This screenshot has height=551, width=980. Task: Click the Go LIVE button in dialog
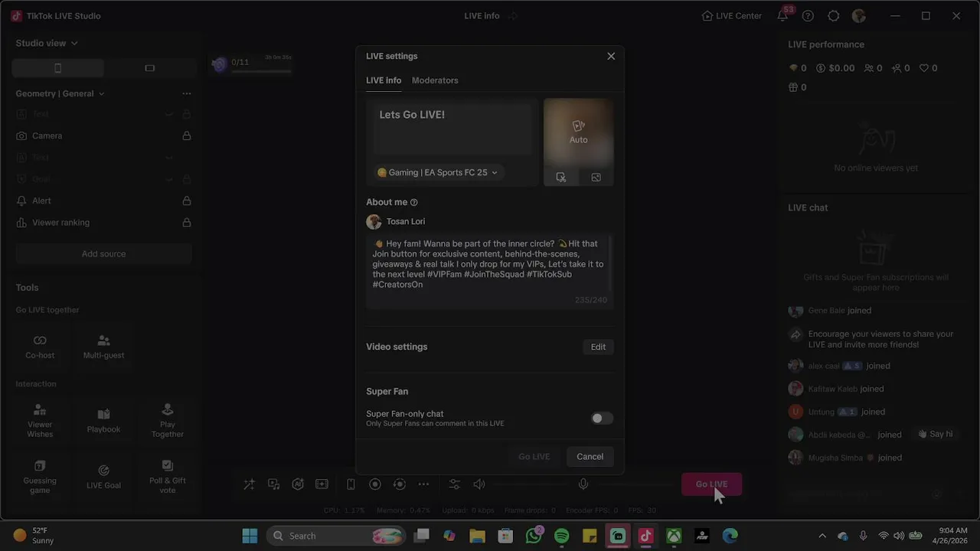pos(534,457)
